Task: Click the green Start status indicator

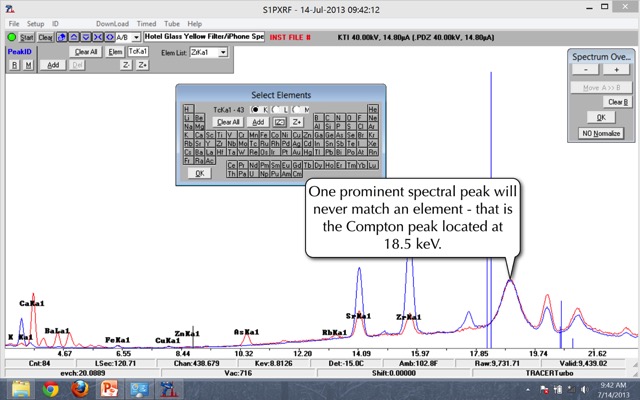Action: (11, 37)
